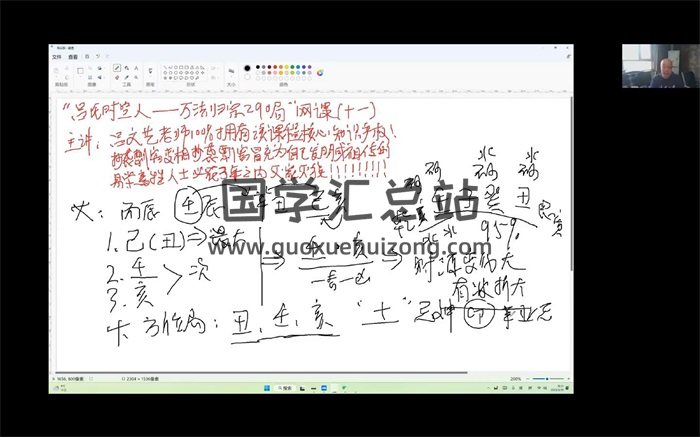Select the Pencil tool
This screenshot has height=437, width=700.
(x=116, y=67)
